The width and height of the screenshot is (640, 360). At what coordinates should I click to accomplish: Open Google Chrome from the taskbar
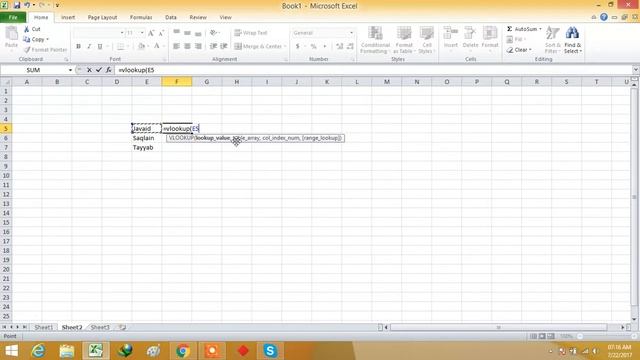pos(182,351)
